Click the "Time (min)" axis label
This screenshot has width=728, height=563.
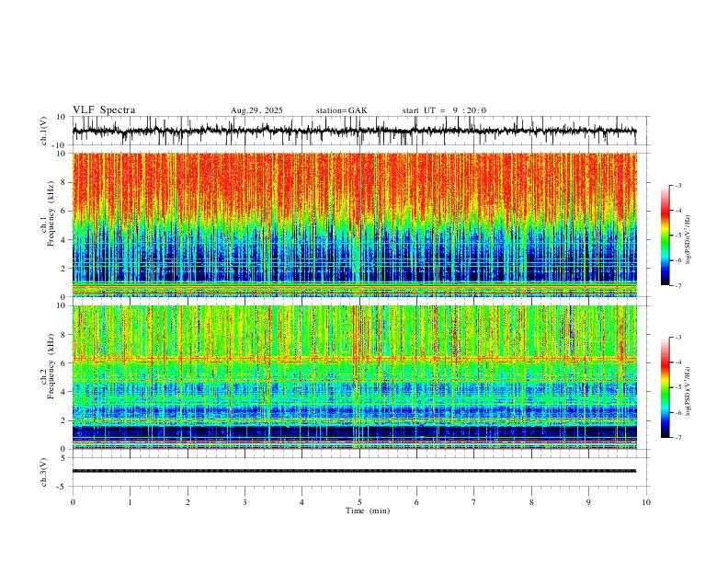click(x=368, y=511)
